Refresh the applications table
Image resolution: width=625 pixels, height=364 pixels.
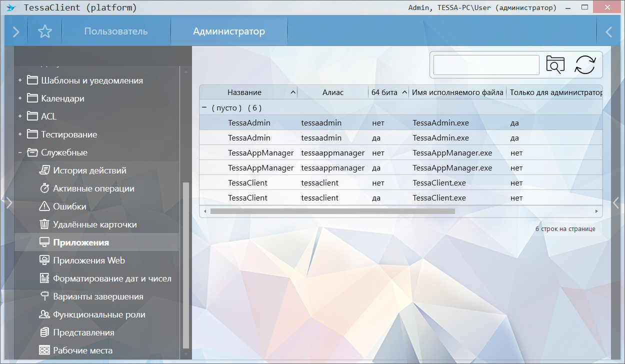click(585, 65)
